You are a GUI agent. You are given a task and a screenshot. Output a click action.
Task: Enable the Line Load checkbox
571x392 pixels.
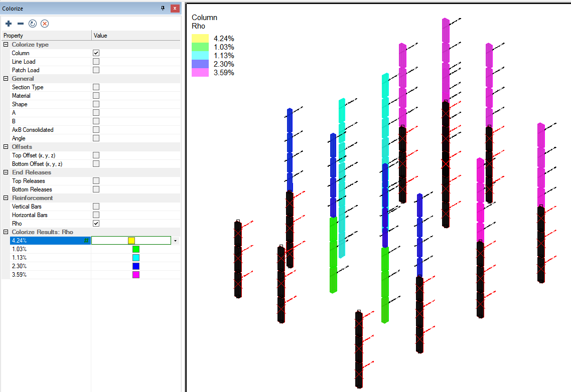96,62
